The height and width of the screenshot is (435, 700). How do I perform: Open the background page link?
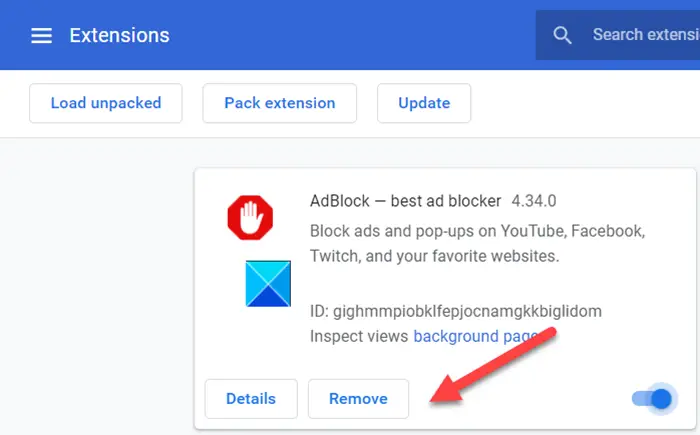point(476,336)
